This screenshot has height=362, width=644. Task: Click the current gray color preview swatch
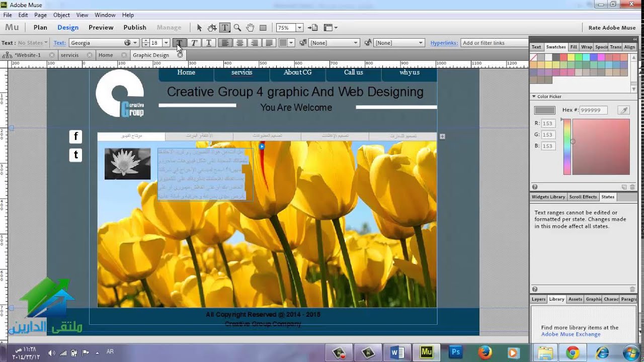[544, 110]
